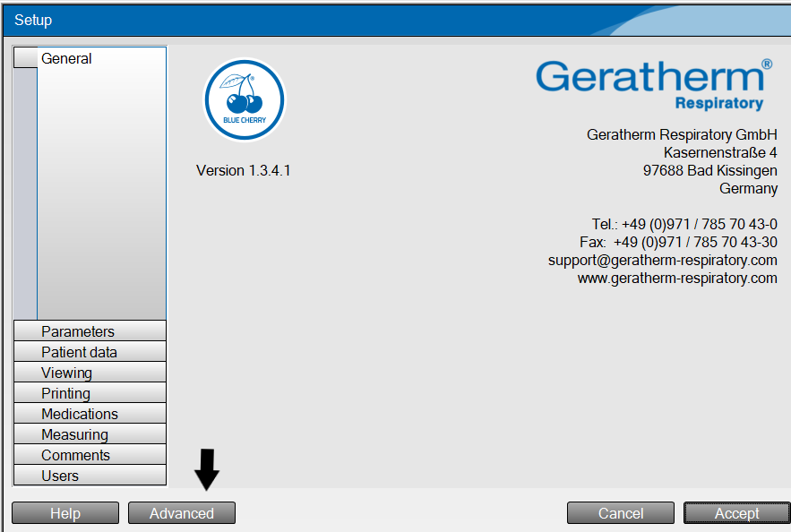Click the Kasernenstraße 4 address line

coord(720,152)
